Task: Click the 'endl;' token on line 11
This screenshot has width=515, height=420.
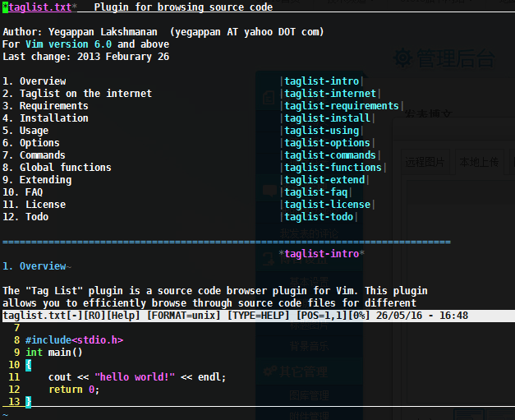Action: pyautogui.click(x=212, y=377)
